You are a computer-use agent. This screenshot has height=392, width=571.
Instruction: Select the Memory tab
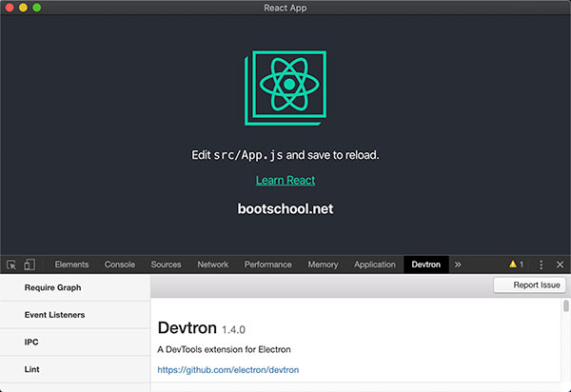pos(323,265)
